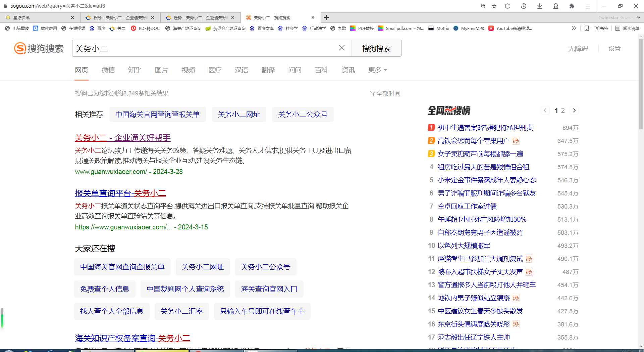Click the address bar URL
The width and height of the screenshot is (644, 352).
58,6
